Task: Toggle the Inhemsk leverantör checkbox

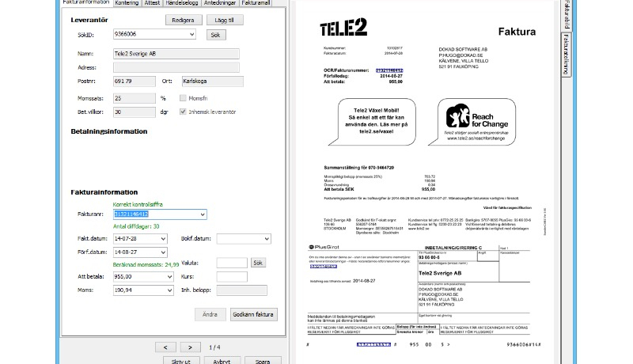Action: 183,112
